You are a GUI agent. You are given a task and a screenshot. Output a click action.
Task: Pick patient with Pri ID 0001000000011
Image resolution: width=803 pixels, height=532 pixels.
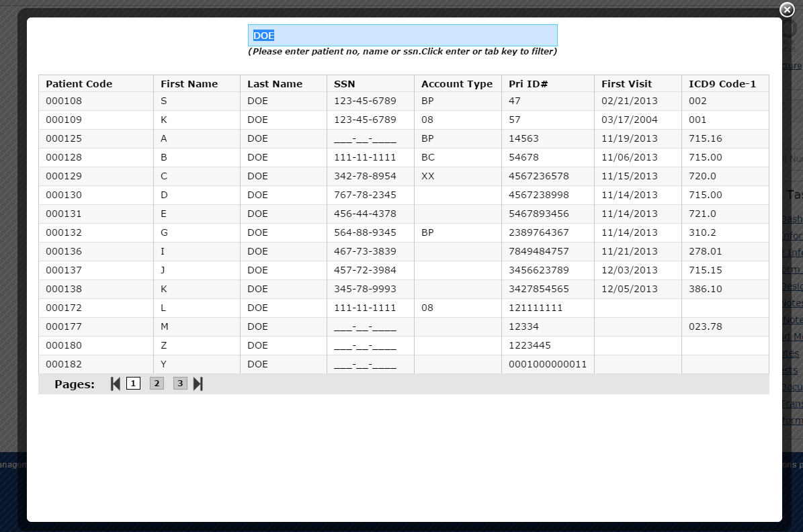pos(547,365)
